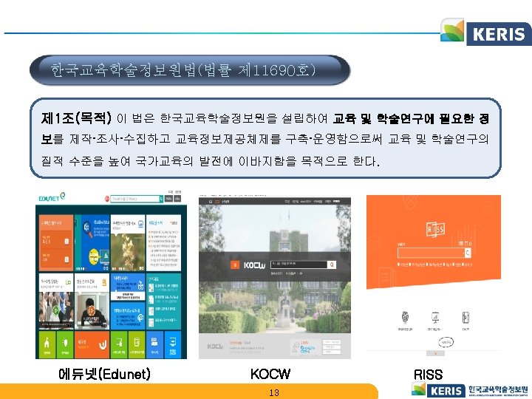Click the title banner 한국교육학술정보원법(법률 제11690호)
Screen dimensions: 532x399
coord(190,70)
